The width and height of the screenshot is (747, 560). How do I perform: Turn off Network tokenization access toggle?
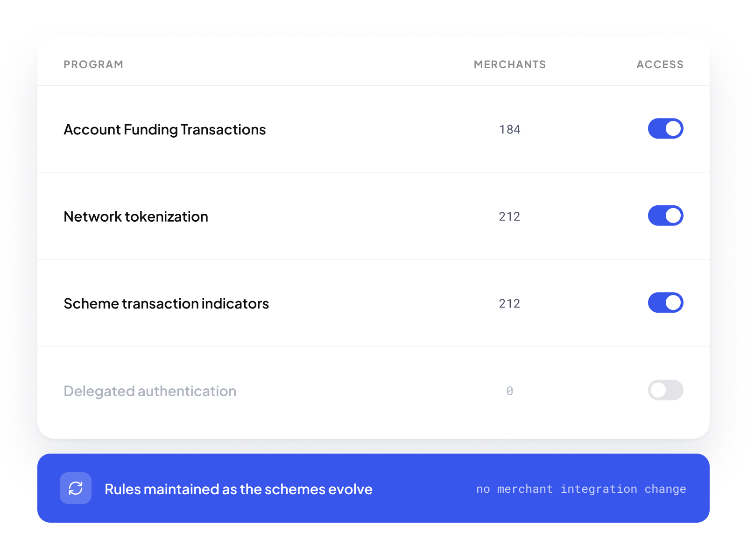(x=666, y=216)
